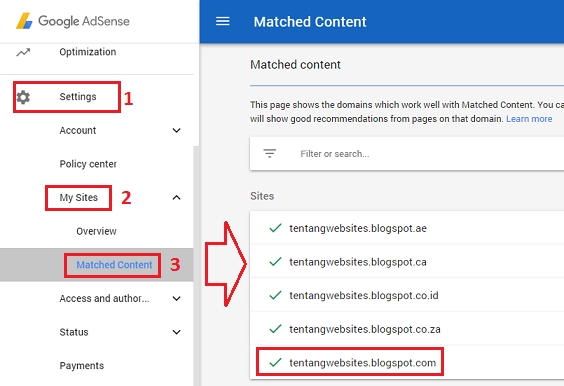Select tentangwebsites.blogspot.ca site row
This screenshot has height=386, width=564.
pyautogui.click(x=407, y=262)
